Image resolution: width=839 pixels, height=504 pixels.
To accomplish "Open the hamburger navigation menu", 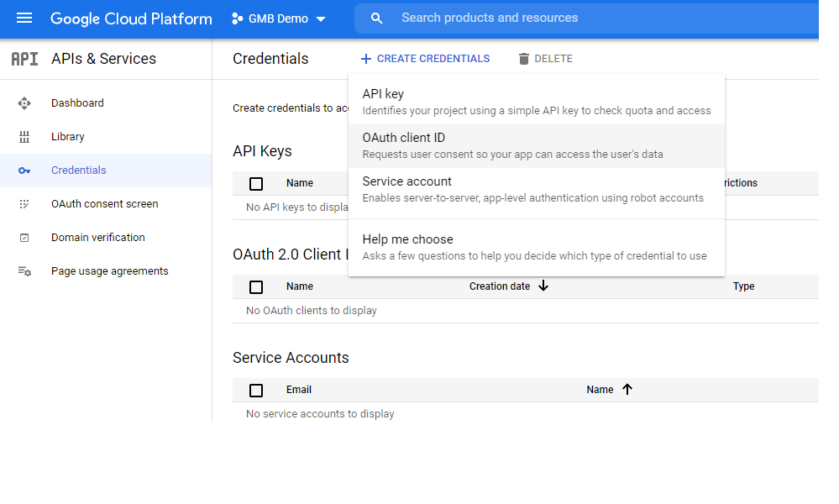I will tap(24, 18).
